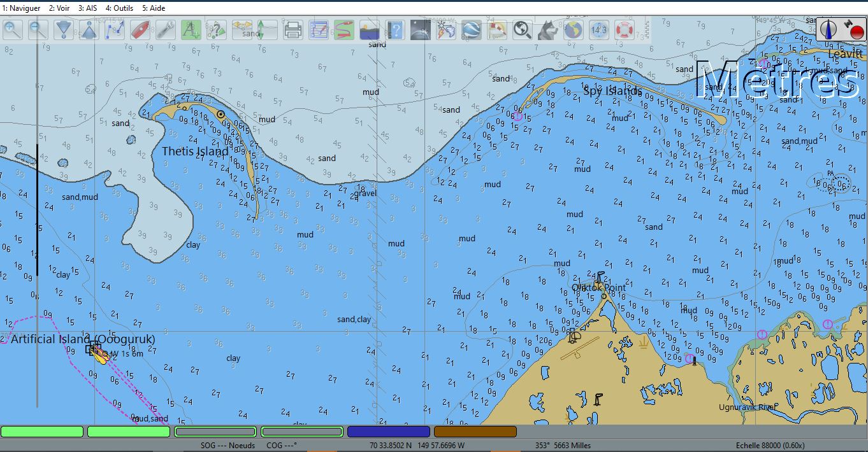
Task: Open the '3: AIS' menu
Action: pyautogui.click(x=87, y=8)
